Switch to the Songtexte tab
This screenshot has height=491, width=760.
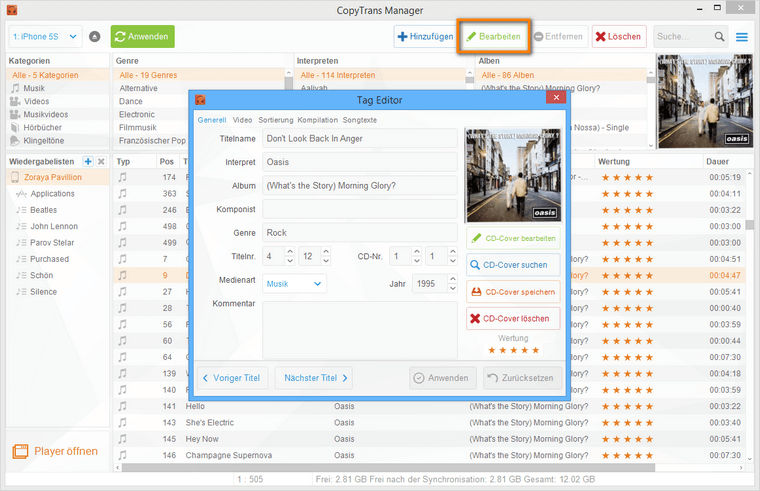(360, 120)
